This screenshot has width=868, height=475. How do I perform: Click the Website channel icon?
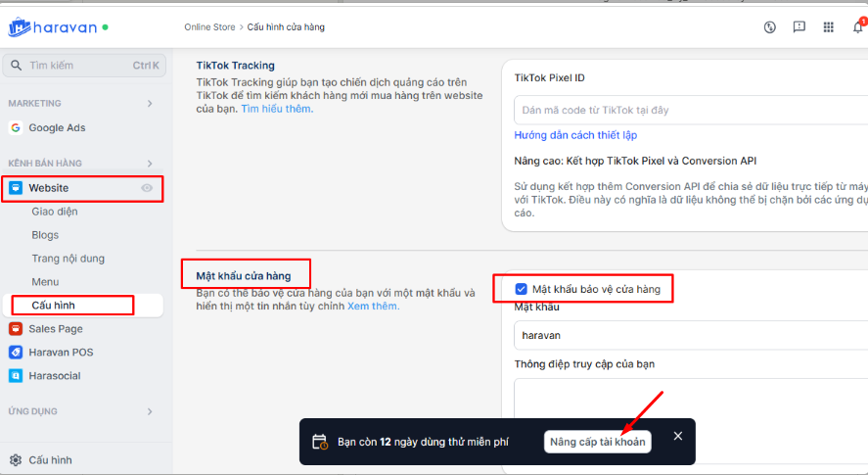pyautogui.click(x=16, y=188)
